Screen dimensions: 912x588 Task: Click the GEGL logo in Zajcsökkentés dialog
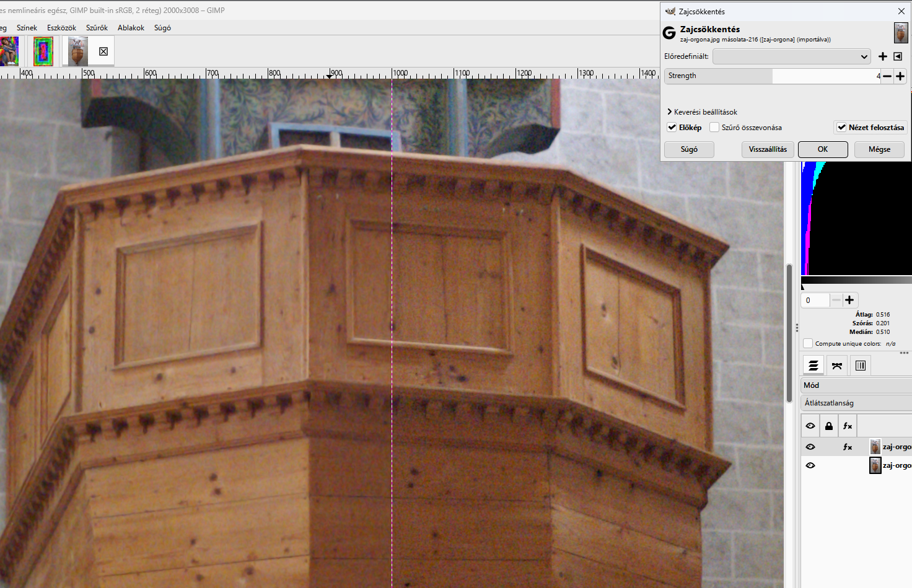(669, 33)
